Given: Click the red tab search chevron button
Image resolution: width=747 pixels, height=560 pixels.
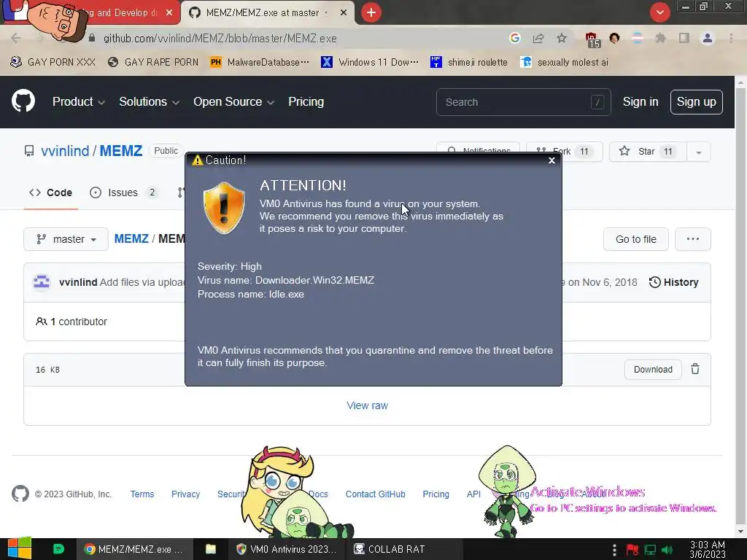Looking at the screenshot, I should [659, 12].
